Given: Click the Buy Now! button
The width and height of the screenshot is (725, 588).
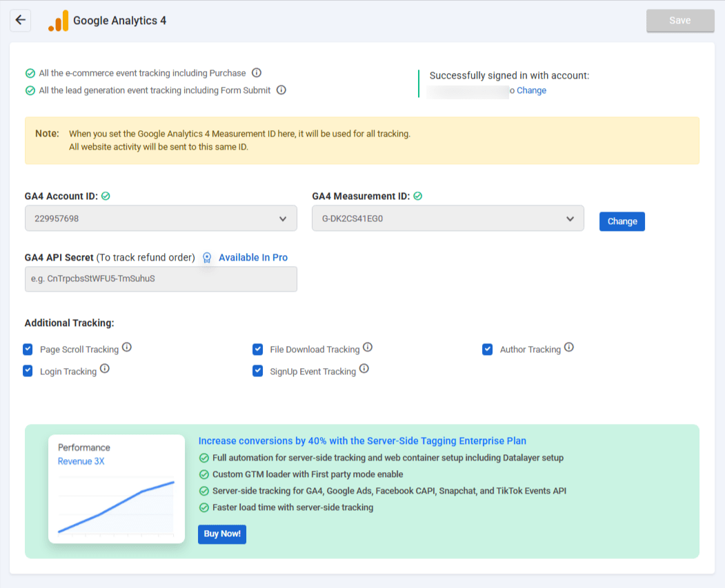Looking at the screenshot, I should coord(222,534).
